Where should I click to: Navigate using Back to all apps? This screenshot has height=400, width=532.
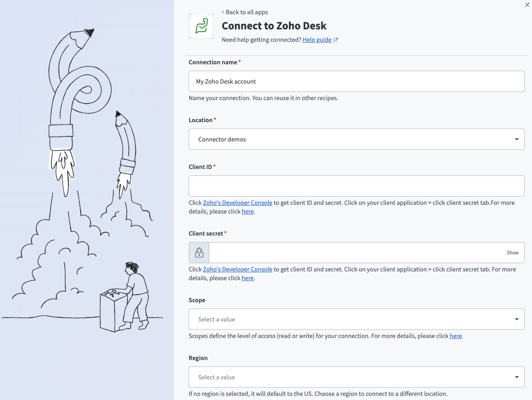(248, 12)
